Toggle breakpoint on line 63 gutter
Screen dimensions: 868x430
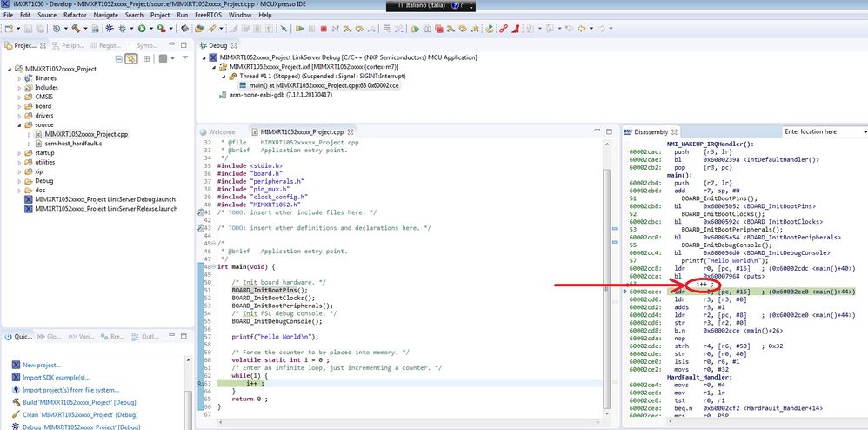(201, 382)
